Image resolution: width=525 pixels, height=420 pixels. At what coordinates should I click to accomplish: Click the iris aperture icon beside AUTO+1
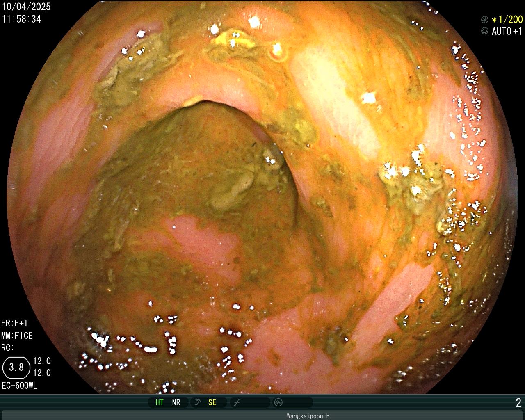coord(485,31)
